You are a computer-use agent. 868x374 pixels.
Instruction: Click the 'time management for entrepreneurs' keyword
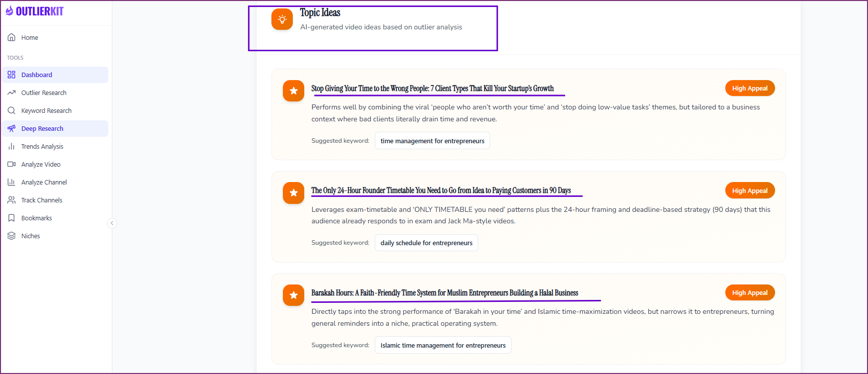point(432,141)
